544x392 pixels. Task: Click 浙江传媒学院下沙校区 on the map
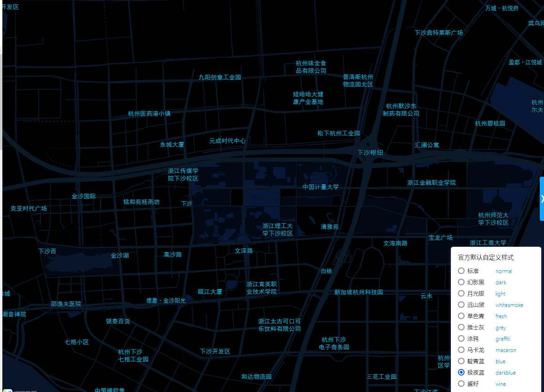[x=183, y=175]
